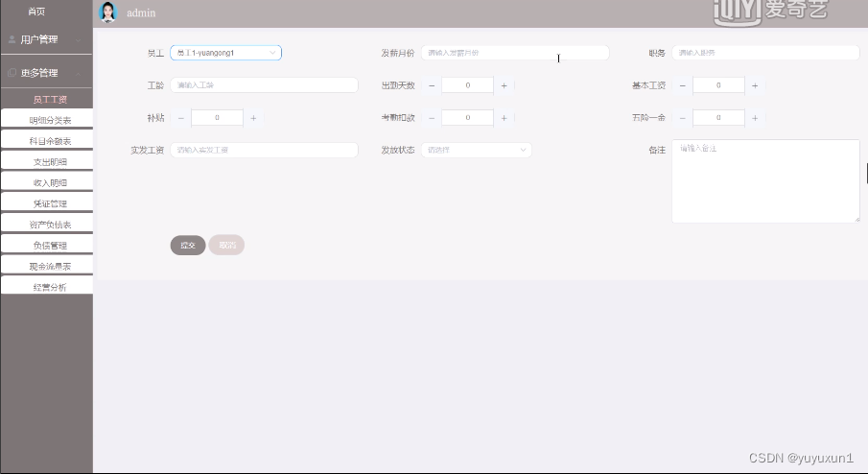
Task: Click the 取消 cancel button
Action: 226,245
